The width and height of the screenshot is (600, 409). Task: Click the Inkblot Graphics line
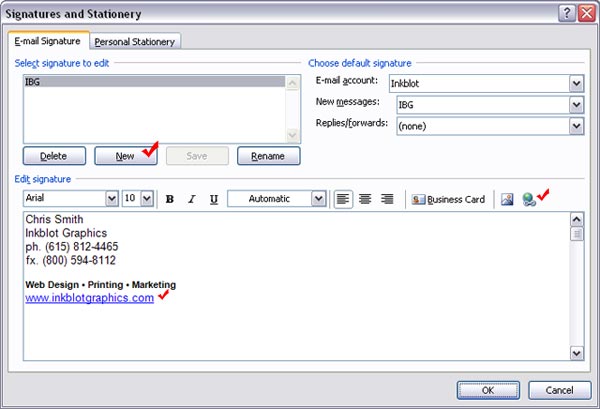point(66,233)
